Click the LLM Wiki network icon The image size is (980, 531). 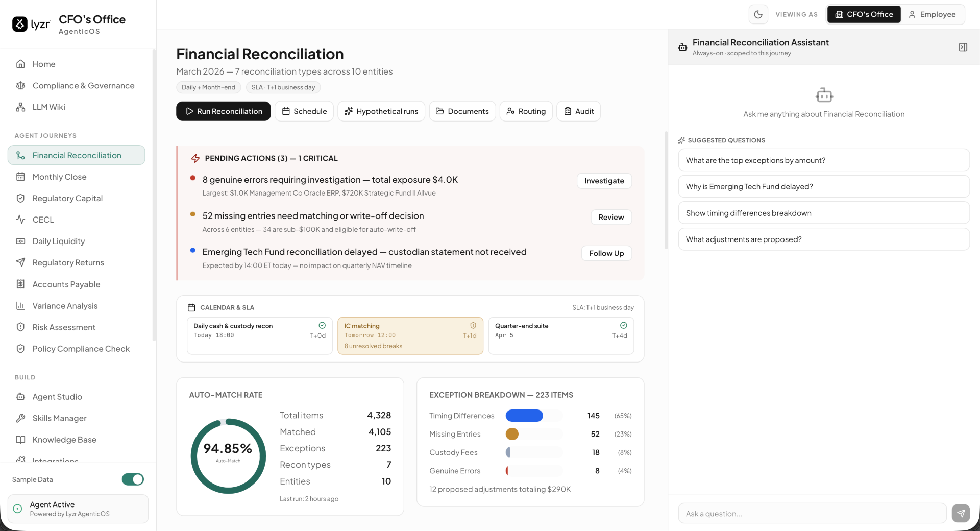click(20, 107)
